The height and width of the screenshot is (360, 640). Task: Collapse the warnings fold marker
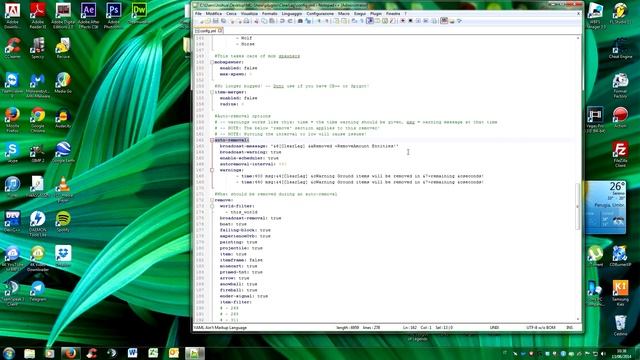[x=212, y=170]
